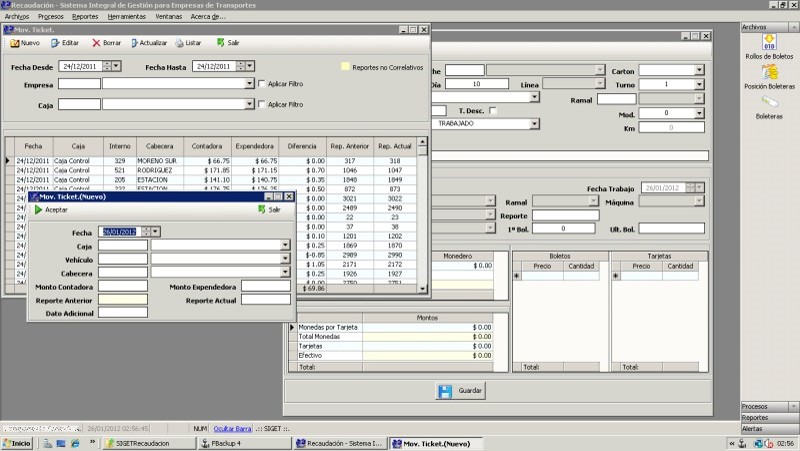Click Salir in the Mov. Ticket toolbar
This screenshot has height=451, width=800.
point(228,43)
